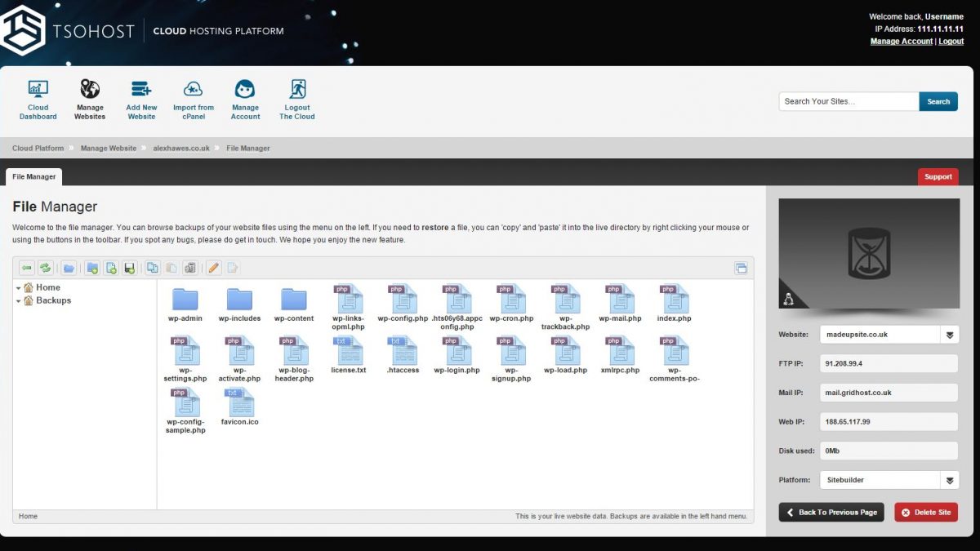980x551 pixels.
Task: Select the .hts06y68.appconfig.php file icon
Action: point(457,299)
